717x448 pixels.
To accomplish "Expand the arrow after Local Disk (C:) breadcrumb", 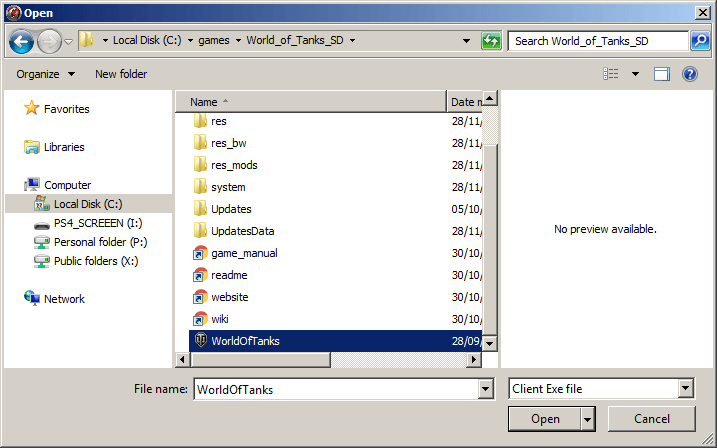I will point(190,41).
